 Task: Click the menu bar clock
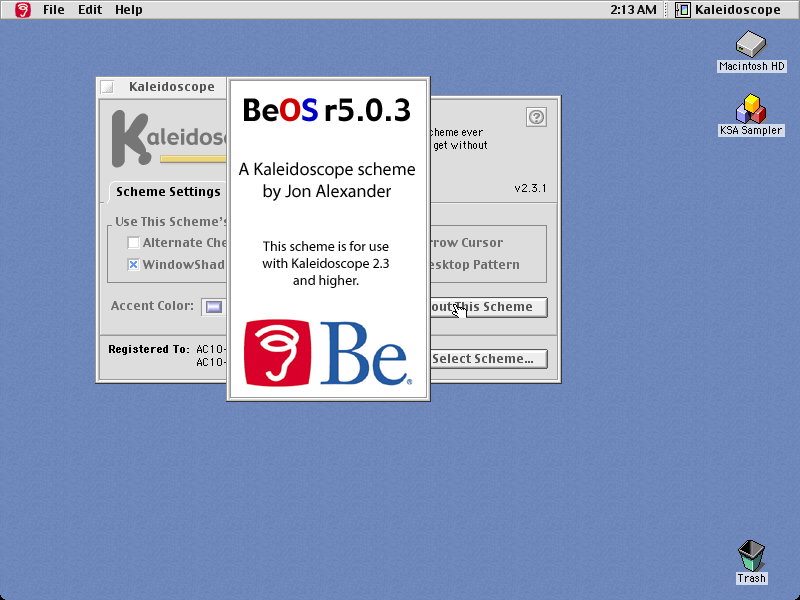pyautogui.click(x=633, y=10)
